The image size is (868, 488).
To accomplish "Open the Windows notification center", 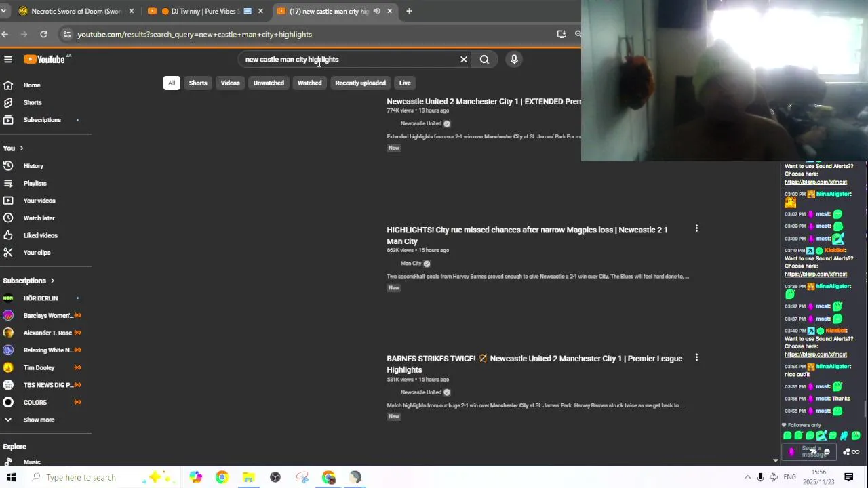I will (849, 477).
